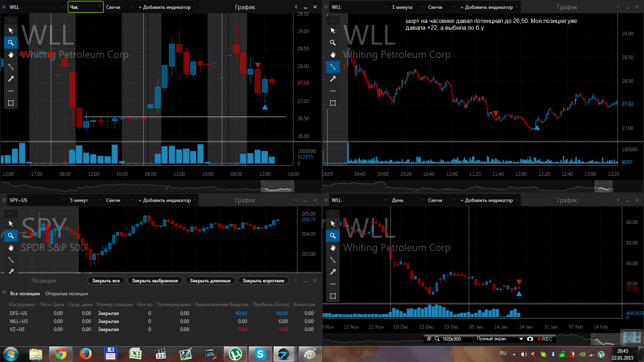
Task: Pick trend line tool in WLL daily chart
Action: (x=333, y=260)
